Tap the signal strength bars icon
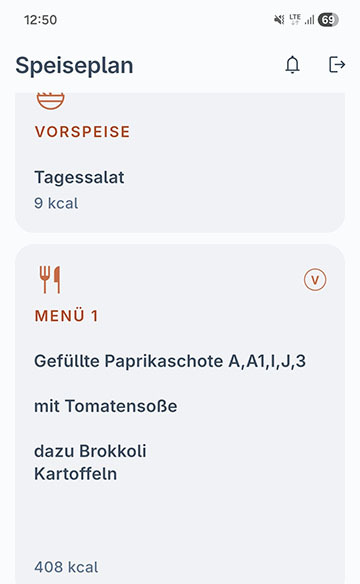The height and width of the screenshot is (584, 360). pyautogui.click(x=309, y=19)
